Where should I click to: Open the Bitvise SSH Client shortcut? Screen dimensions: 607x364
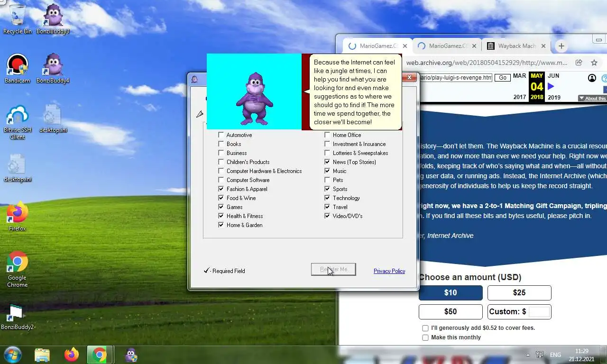pyautogui.click(x=18, y=122)
